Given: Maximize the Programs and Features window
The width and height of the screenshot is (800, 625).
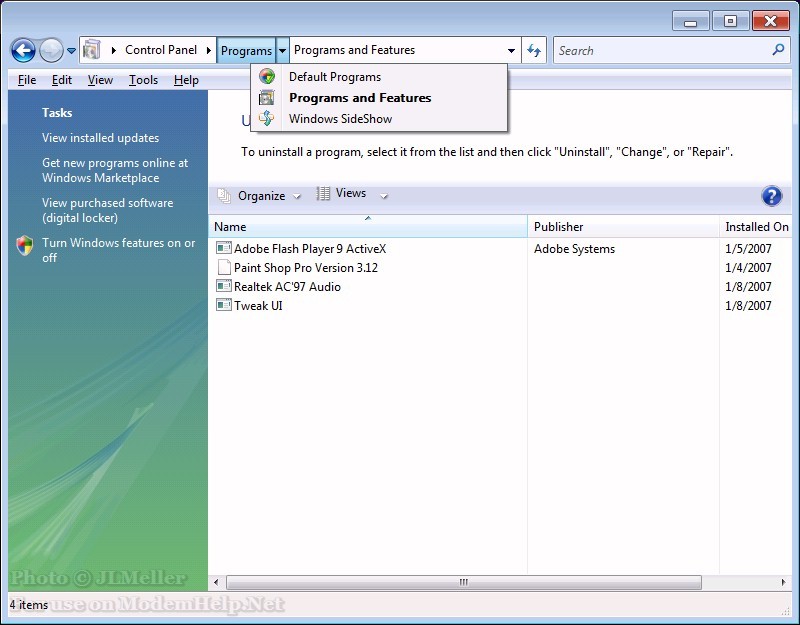Looking at the screenshot, I should click(730, 21).
